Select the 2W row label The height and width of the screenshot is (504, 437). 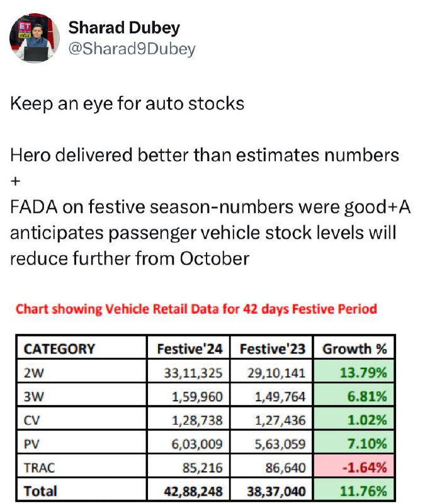click(33, 373)
